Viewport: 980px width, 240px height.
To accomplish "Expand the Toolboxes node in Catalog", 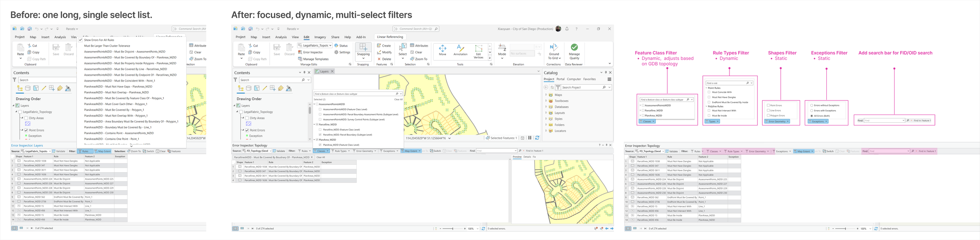I will click(546, 101).
